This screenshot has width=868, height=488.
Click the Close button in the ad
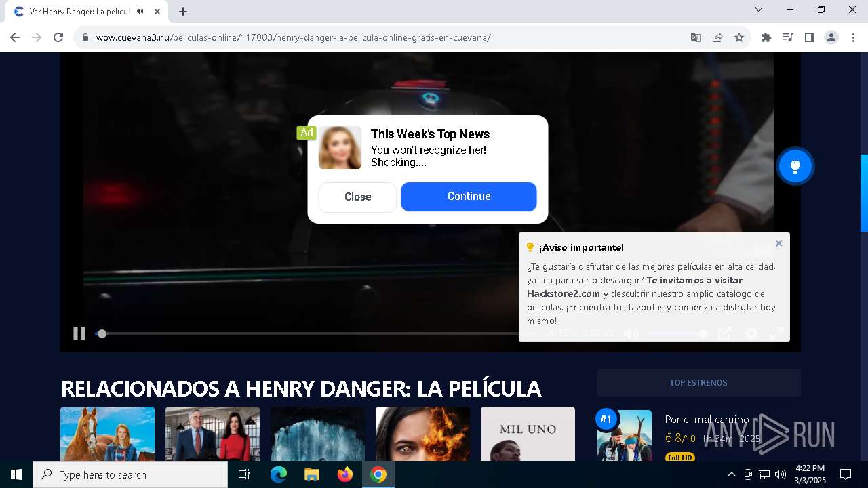tap(357, 197)
